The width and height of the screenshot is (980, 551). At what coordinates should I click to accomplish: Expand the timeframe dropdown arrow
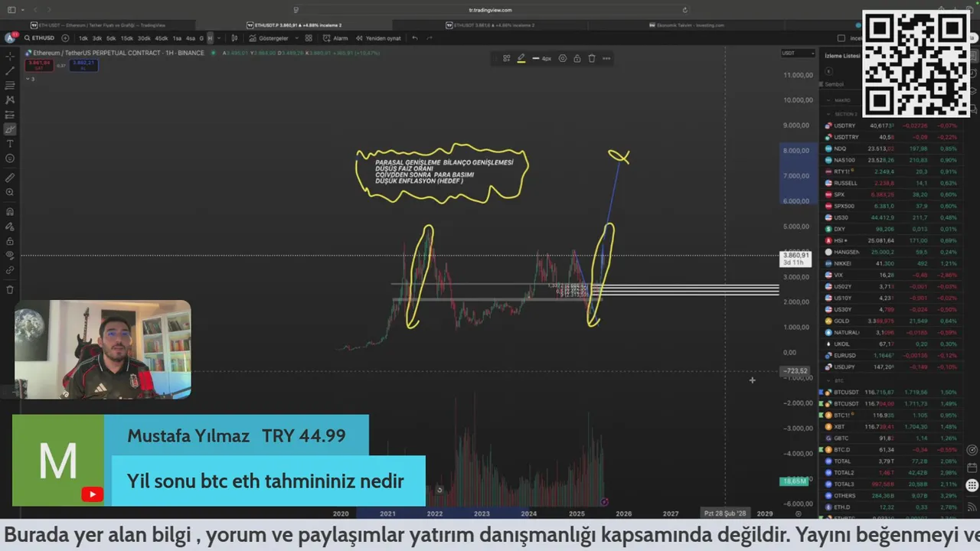(219, 37)
